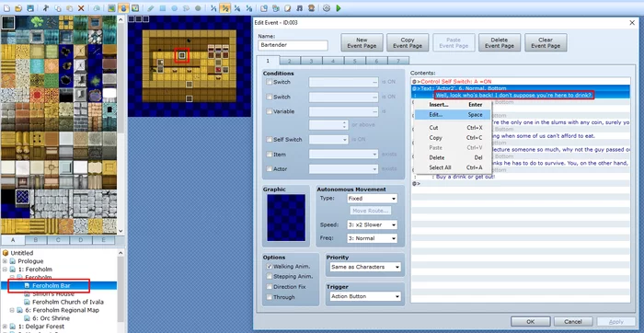Click the Copy Event Page button
Viewport: 644px width, 333px height.
pyautogui.click(x=408, y=42)
